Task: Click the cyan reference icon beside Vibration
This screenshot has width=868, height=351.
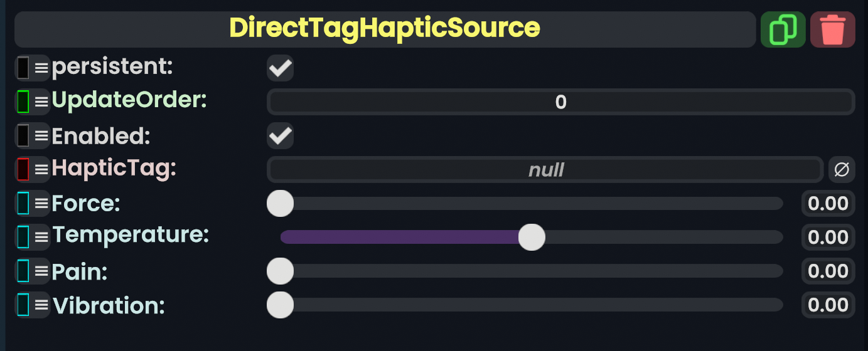Action: tap(23, 305)
